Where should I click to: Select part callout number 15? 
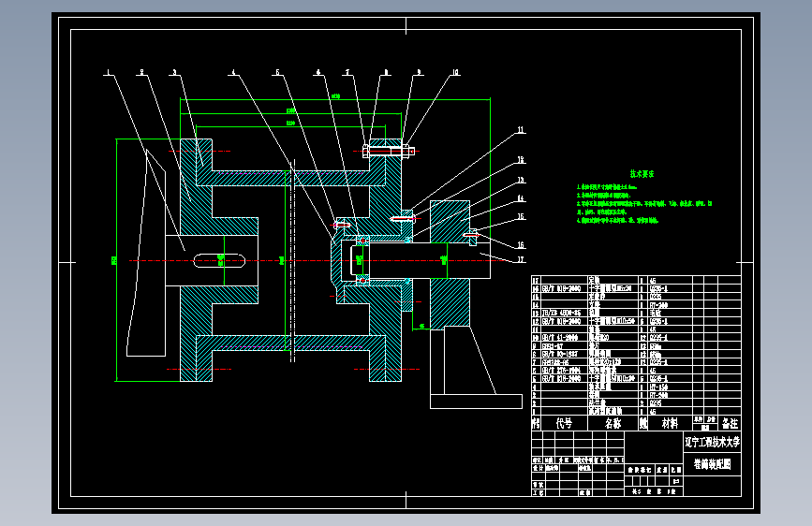coord(521,216)
